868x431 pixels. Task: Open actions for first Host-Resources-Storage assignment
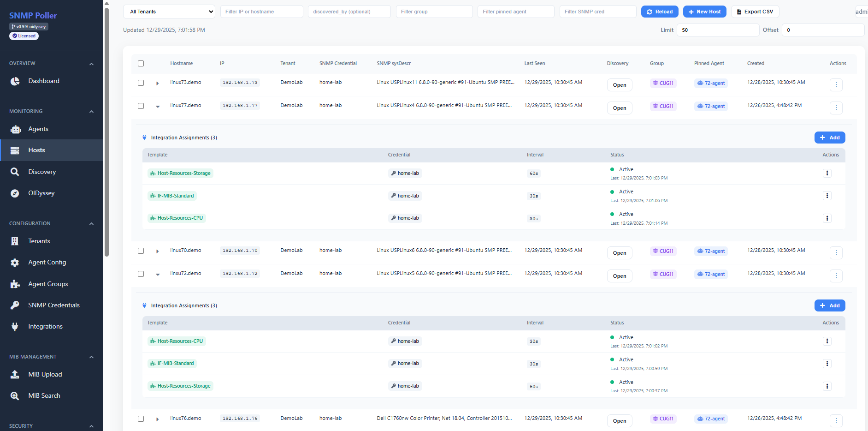827,173
